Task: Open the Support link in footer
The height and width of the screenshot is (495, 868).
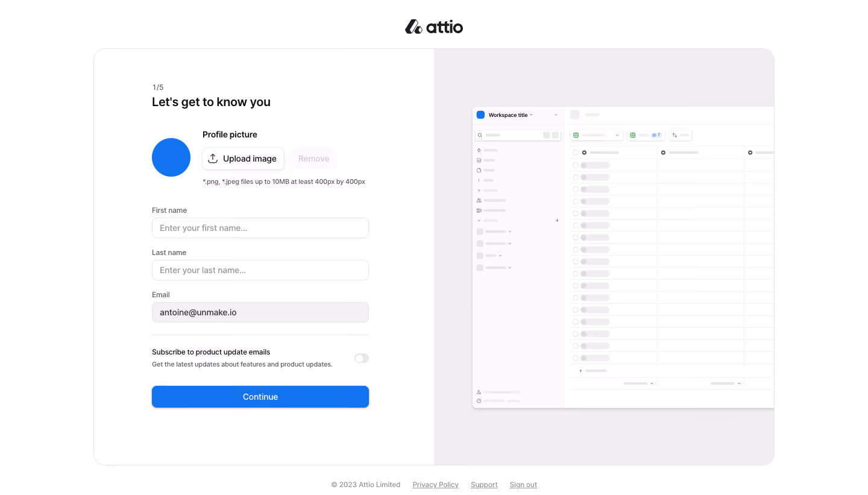Action: [484, 485]
